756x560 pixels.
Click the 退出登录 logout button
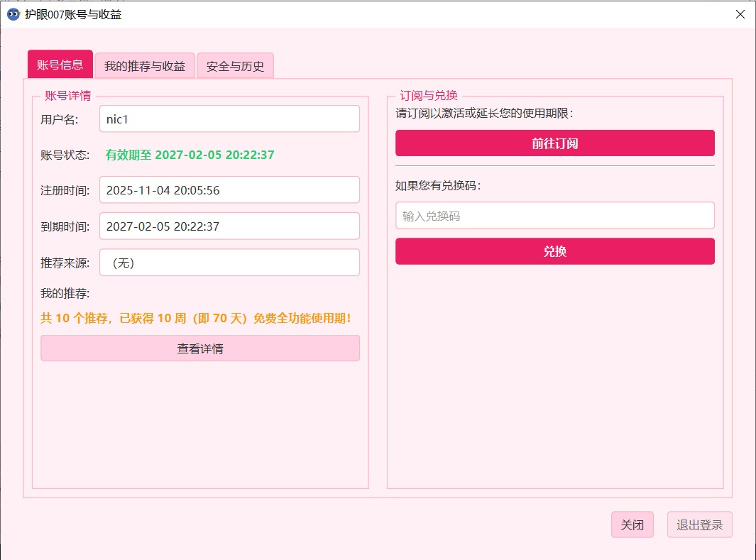[x=699, y=525]
